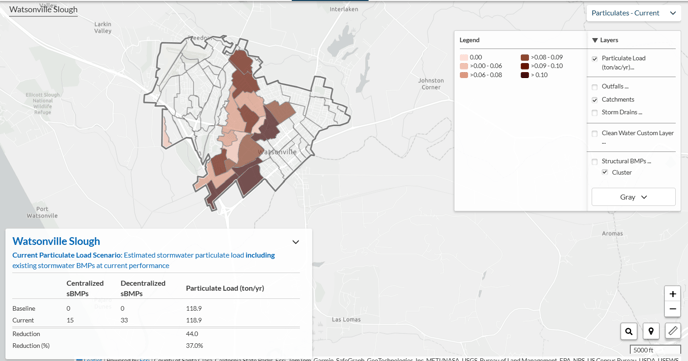Click the Watsonville city label on map

pyautogui.click(x=277, y=152)
